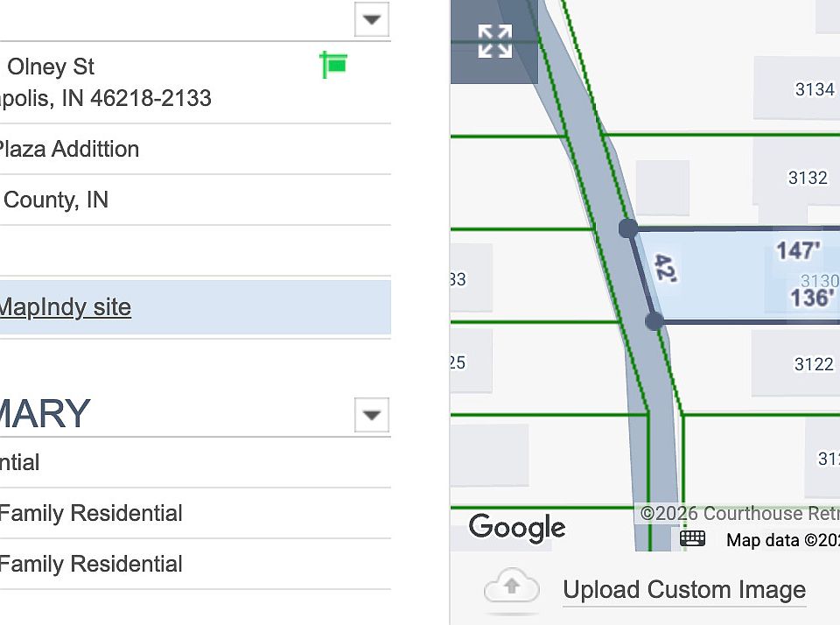Image resolution: width=840 pixels, height=625 pixels.
Task: Click the 147' parcel dimension label
Action: point(798,251)
